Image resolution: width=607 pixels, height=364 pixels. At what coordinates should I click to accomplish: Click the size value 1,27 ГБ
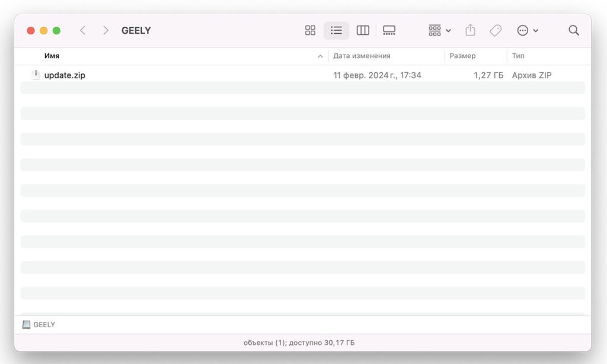coord(488,75)
